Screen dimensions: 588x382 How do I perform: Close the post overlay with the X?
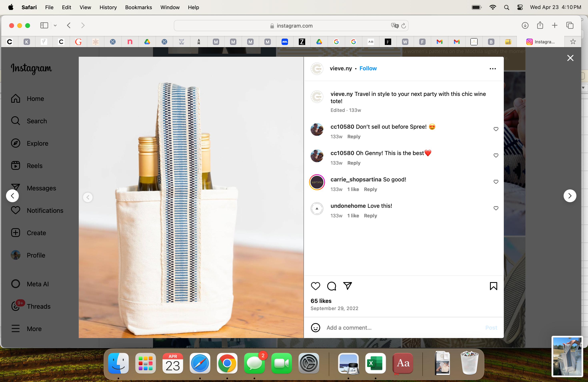pyautogui.click(x=570, y=58)
